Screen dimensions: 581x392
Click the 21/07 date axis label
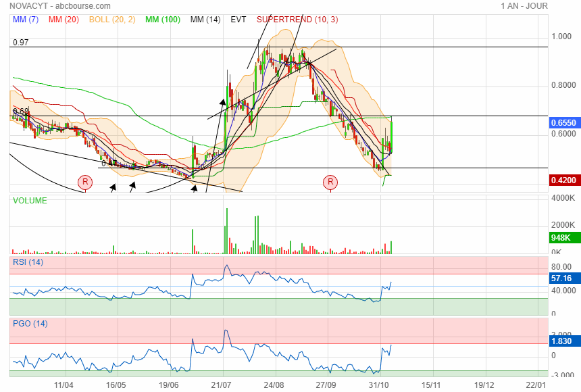coord(221,385)
